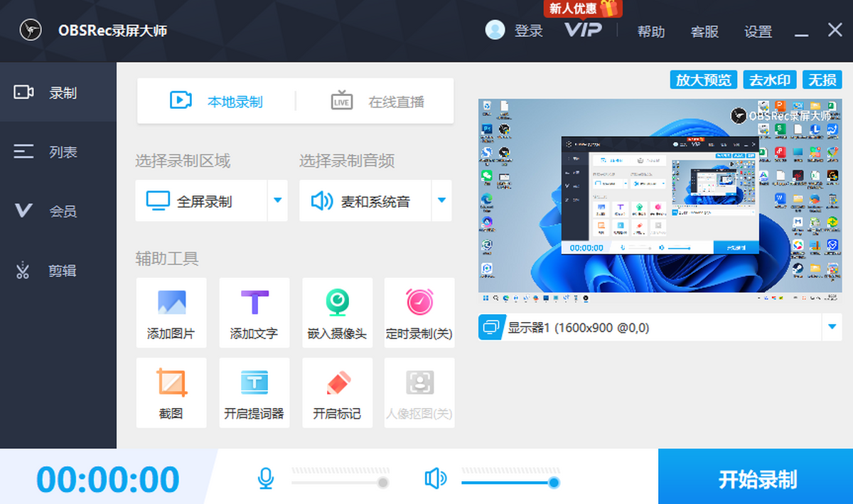Open the 列表 list section in sidebar

(58, 151)
